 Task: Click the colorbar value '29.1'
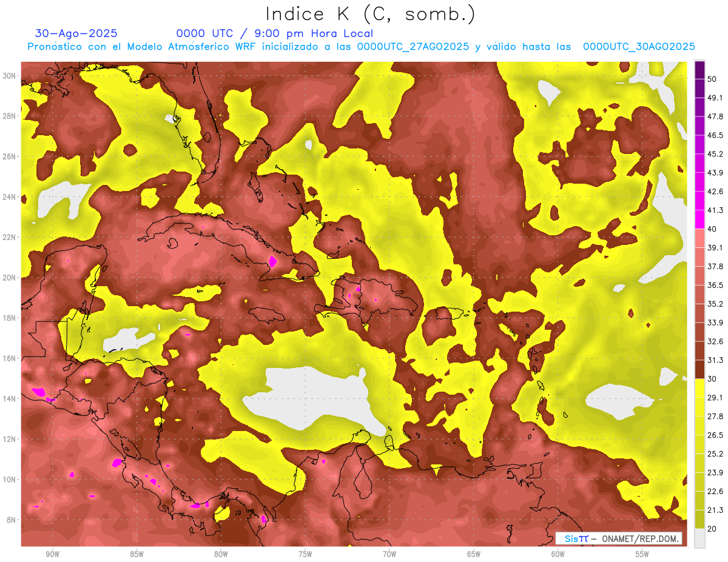715,398
